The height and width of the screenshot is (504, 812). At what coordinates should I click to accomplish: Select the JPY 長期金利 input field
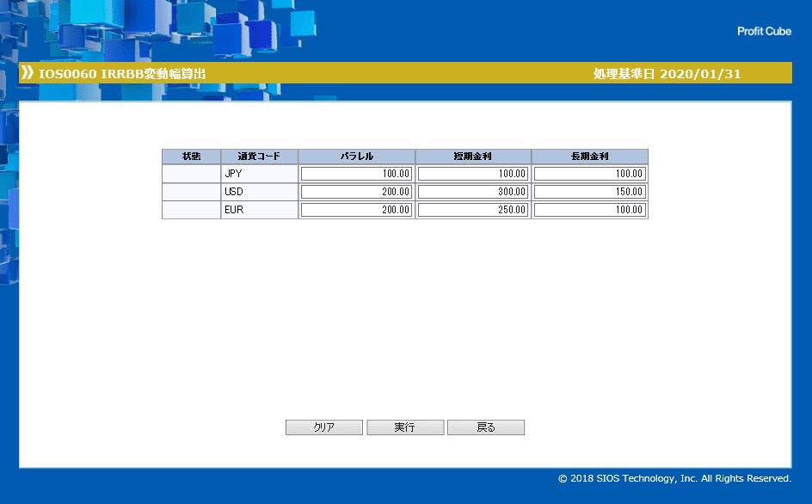[x=590, y=174]
